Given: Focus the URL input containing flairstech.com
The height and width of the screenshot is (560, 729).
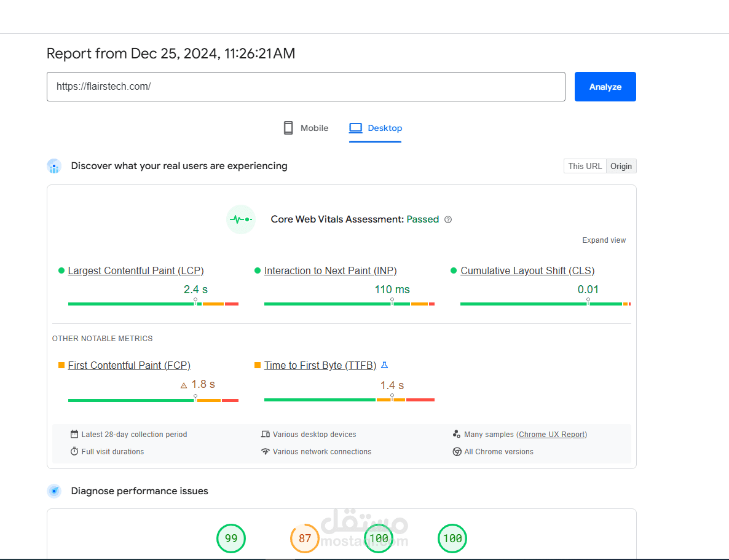Looking at the screenshot, I should (x=306, y=87).
